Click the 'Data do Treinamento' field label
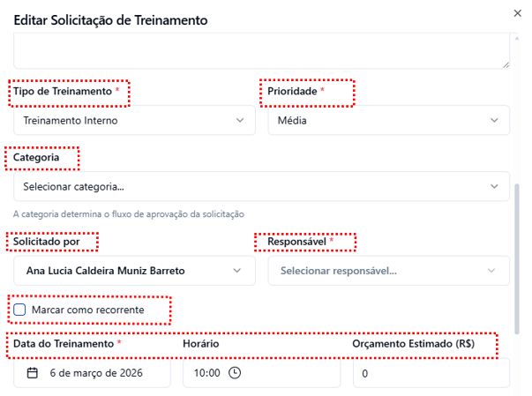Image resolution: width=532 pixels, height=396 pixels. [x=63, y=343]
